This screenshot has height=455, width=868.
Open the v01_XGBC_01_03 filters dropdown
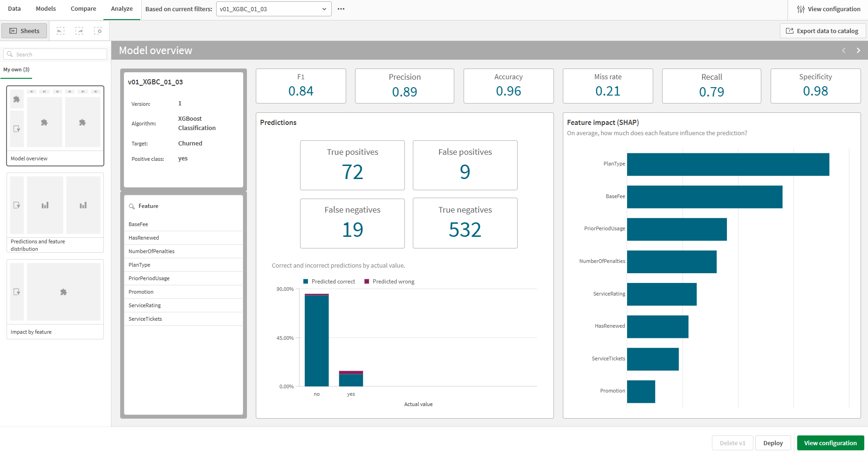coord(273,8)
